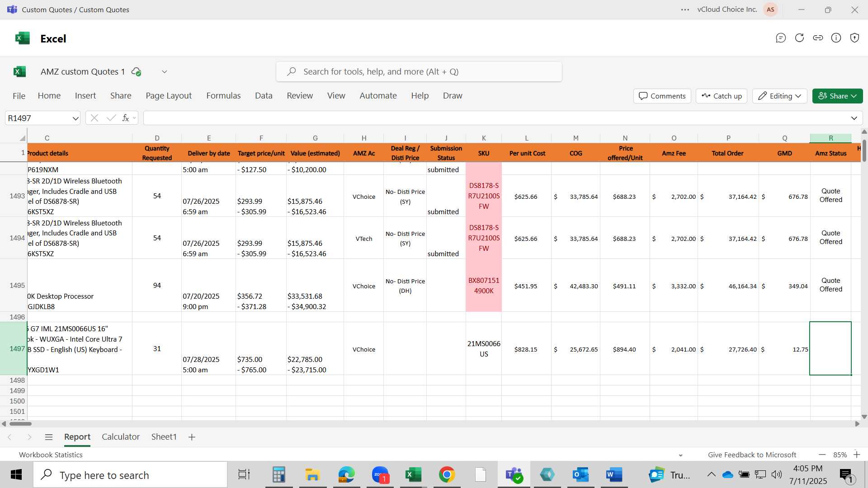
Task: Click the cloud saved status icon
Action: (136, 72)
